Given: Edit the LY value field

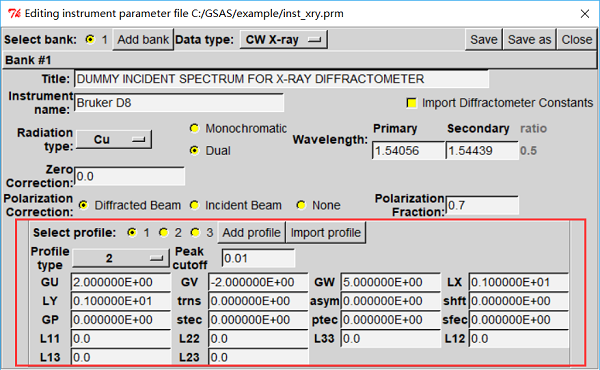Looking at the screenshot, I should click(121, 301).
